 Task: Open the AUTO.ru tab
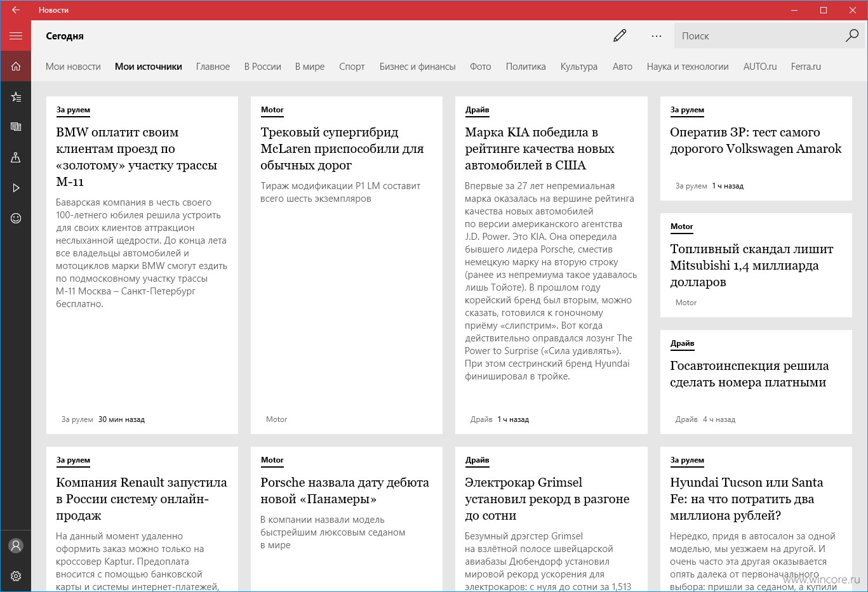tap(760, 67)
